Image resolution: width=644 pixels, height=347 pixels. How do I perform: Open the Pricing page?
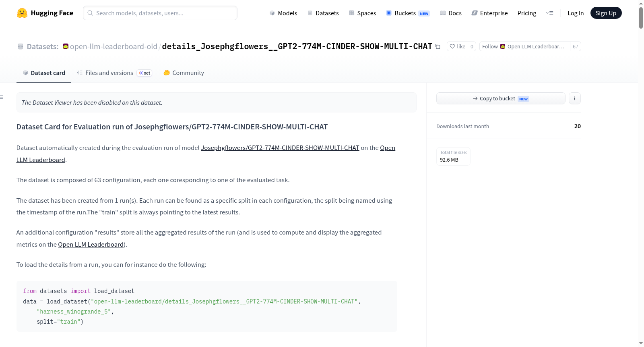click(527, 13)
